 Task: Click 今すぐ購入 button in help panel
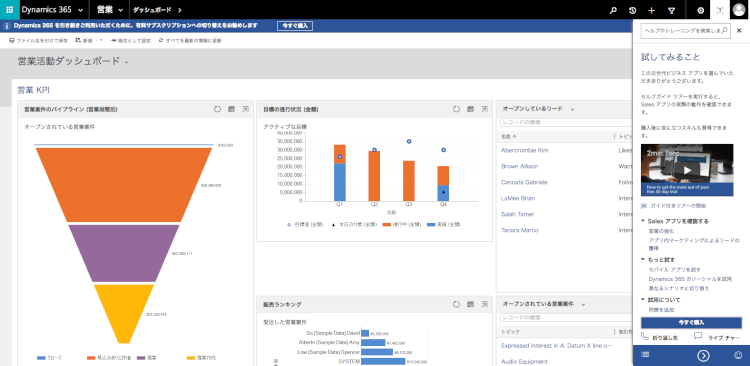point(691,322)
